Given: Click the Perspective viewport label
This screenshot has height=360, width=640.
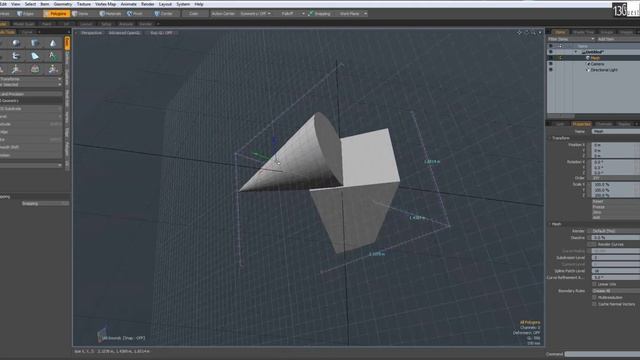Looking at the screenshot, I should [91, 33].
